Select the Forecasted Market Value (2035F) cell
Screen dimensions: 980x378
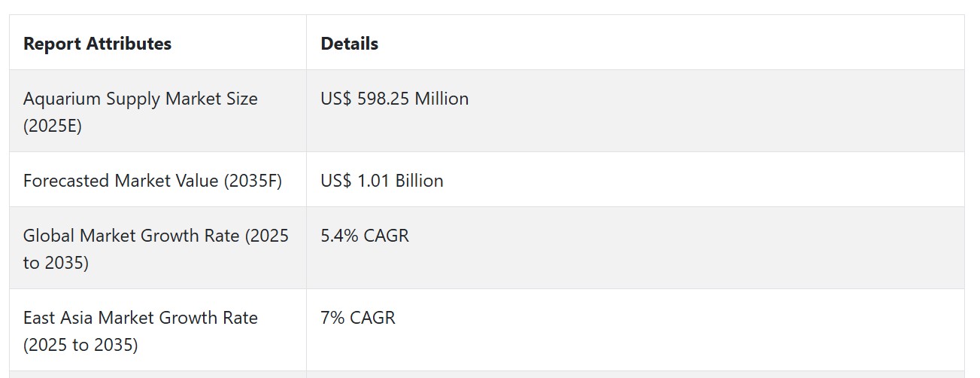[x=158, y=180]
